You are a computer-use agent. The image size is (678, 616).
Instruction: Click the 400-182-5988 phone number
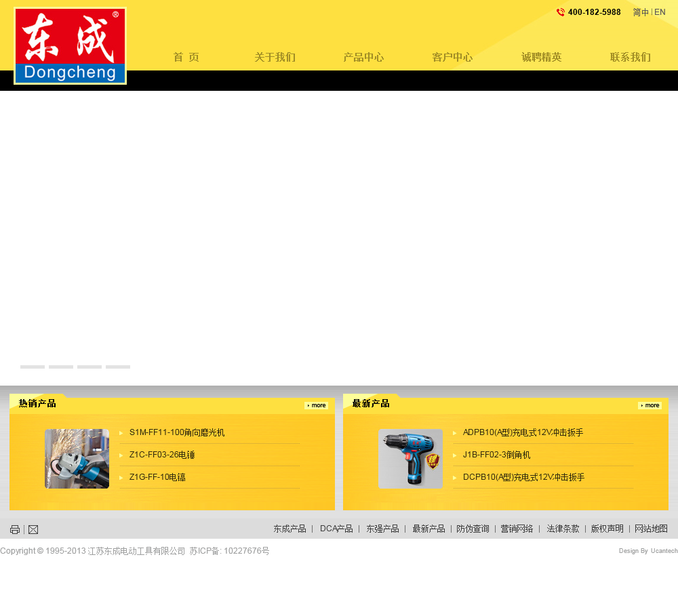click(x=594, y=12)
